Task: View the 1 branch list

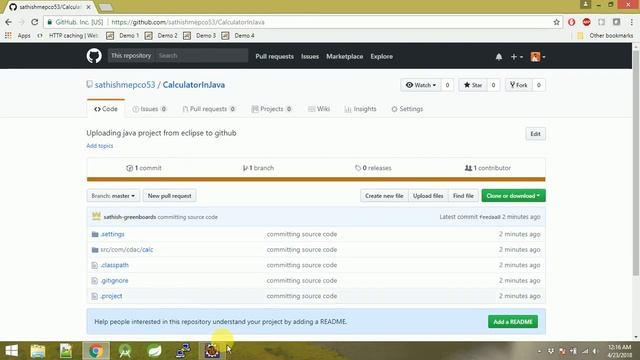Action: (x=258, y=168)
